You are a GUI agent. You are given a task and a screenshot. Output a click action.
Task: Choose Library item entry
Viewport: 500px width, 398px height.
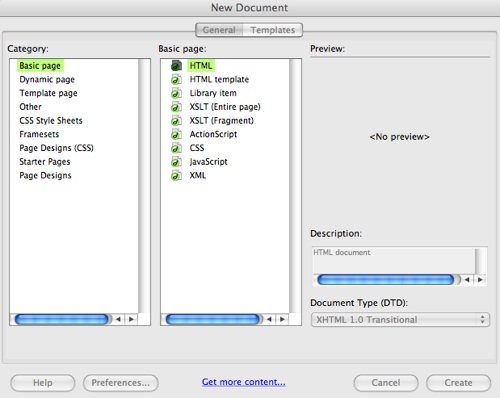click(213, 93)
